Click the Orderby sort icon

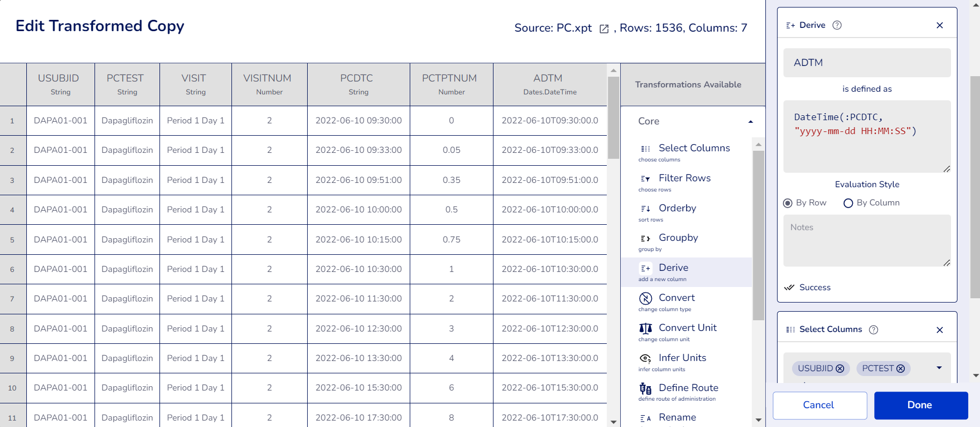coord(645,209)
